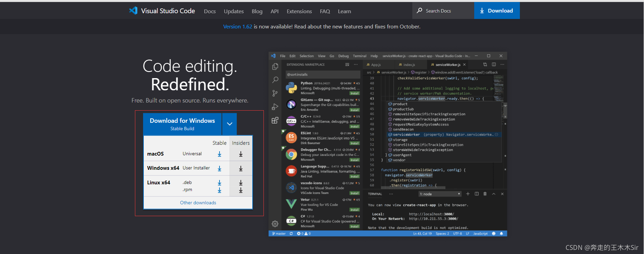This screenshot has height=254, width=644.
Task: Go to the Blog page
Action: pyautogui.click(x=257, y=11)
